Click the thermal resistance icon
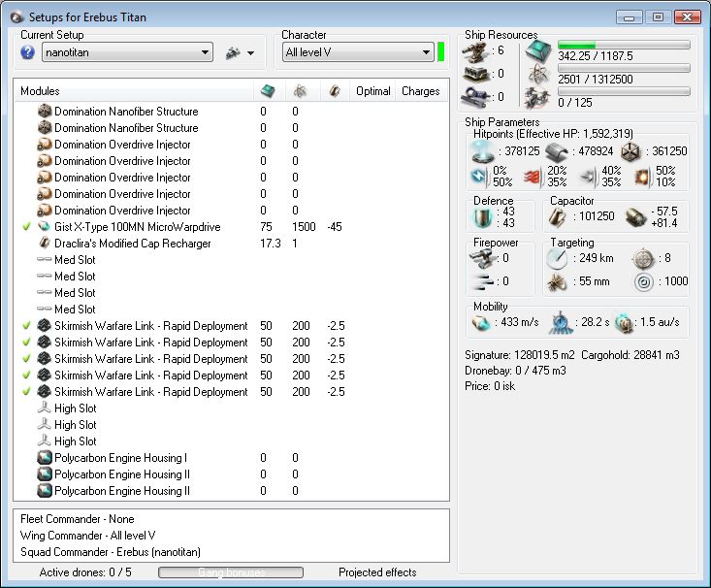This screenshot has height=588, width=711. [532, 177]
